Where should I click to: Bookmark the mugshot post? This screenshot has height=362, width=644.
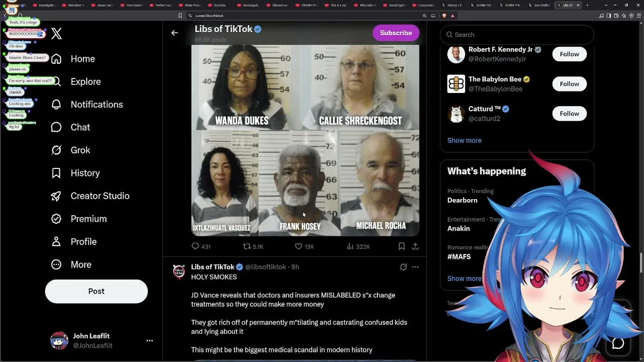401,246
